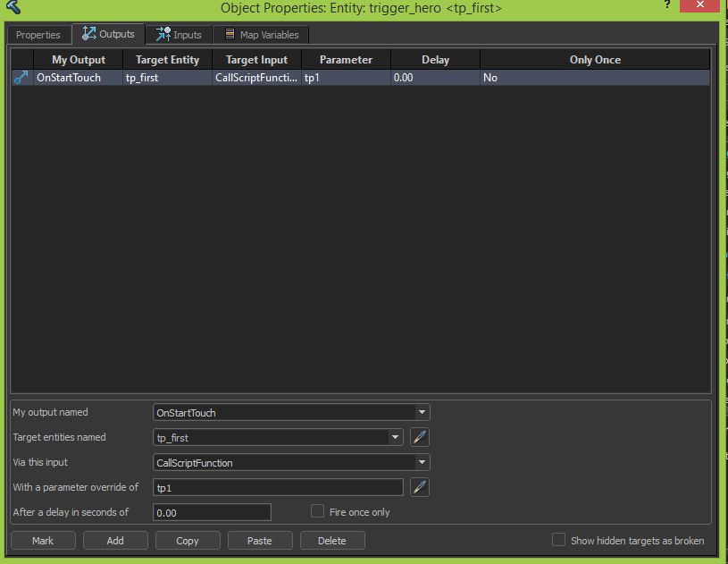Go to the Map Variables tab
728x564 pixels.
point(261,35)
